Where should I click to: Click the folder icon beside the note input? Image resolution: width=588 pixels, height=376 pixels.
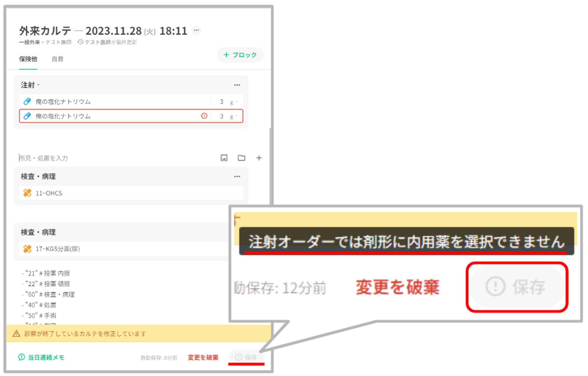pos(241,158)
